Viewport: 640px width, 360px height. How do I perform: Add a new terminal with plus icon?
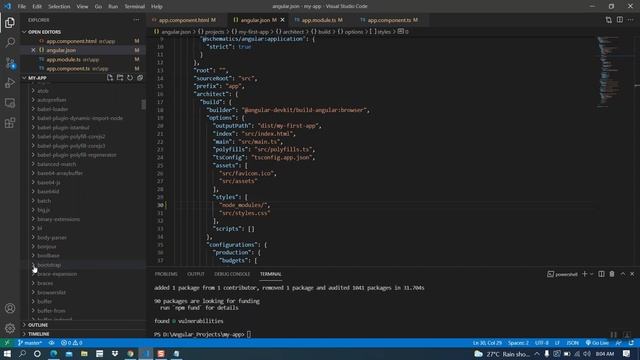(584, 274)
